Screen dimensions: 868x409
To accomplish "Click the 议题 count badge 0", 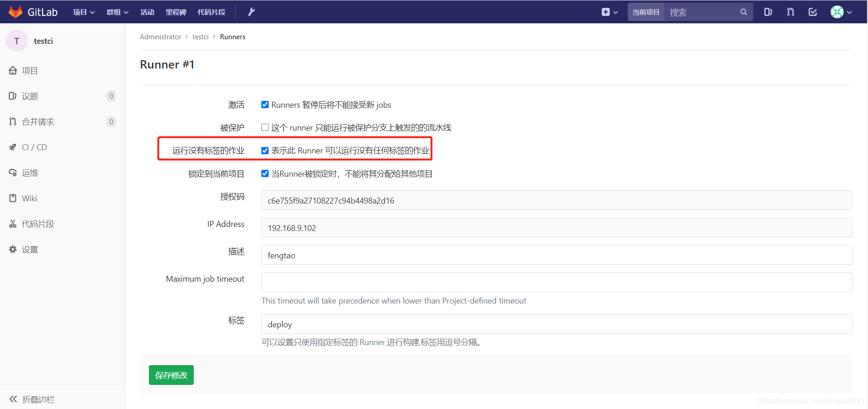I will tap(111, 96).
